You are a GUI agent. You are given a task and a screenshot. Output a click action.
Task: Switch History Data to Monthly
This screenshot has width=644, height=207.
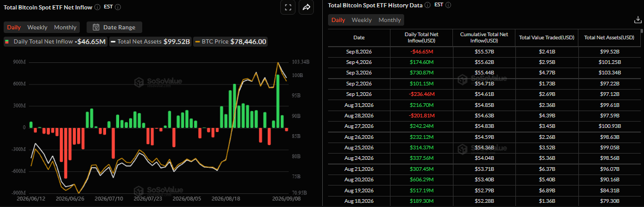tap(389, 20)
